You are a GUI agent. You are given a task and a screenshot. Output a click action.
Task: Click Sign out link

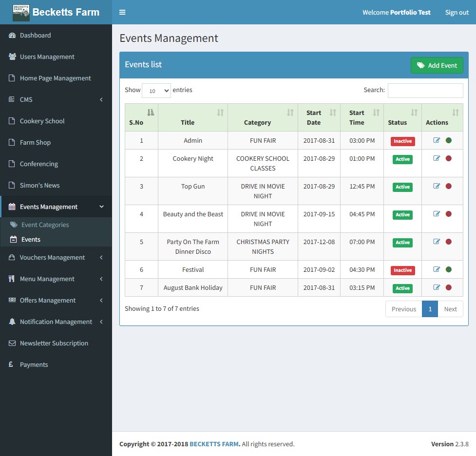(457, 13)
